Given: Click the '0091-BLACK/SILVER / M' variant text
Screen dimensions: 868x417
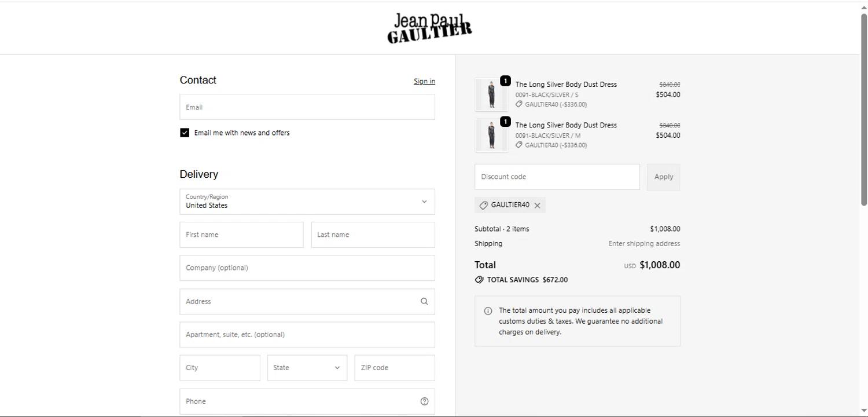Looking at the screenshot, I should coord(548,136).
